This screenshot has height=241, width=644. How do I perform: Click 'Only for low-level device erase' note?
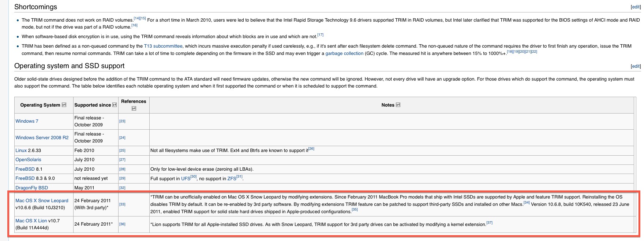(202, 169)
